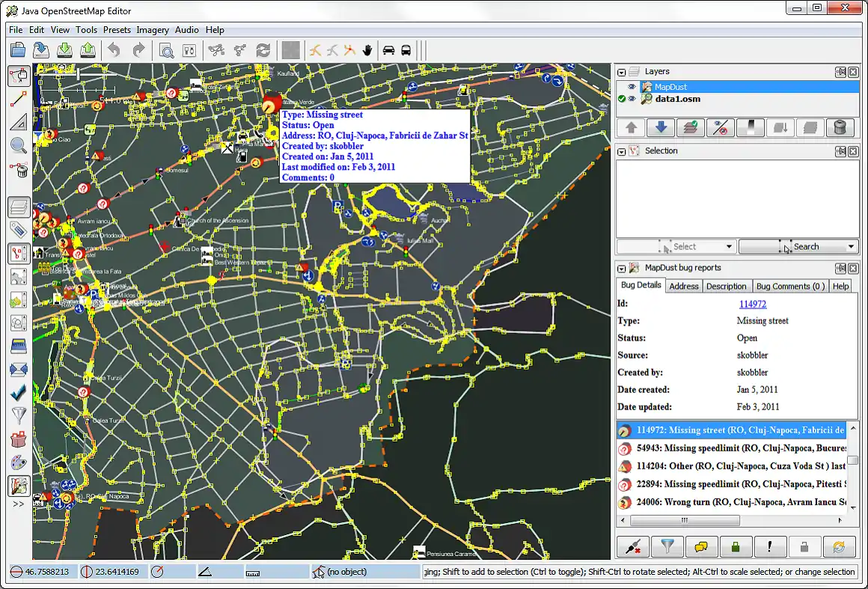Click the Undo arrow in toolbar
868x589 pixels.
click(114, 50)
